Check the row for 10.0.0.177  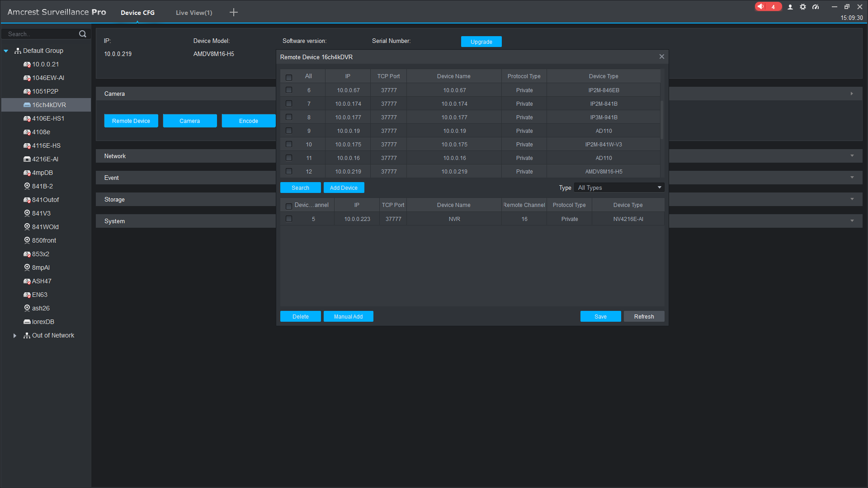(289, 117)
